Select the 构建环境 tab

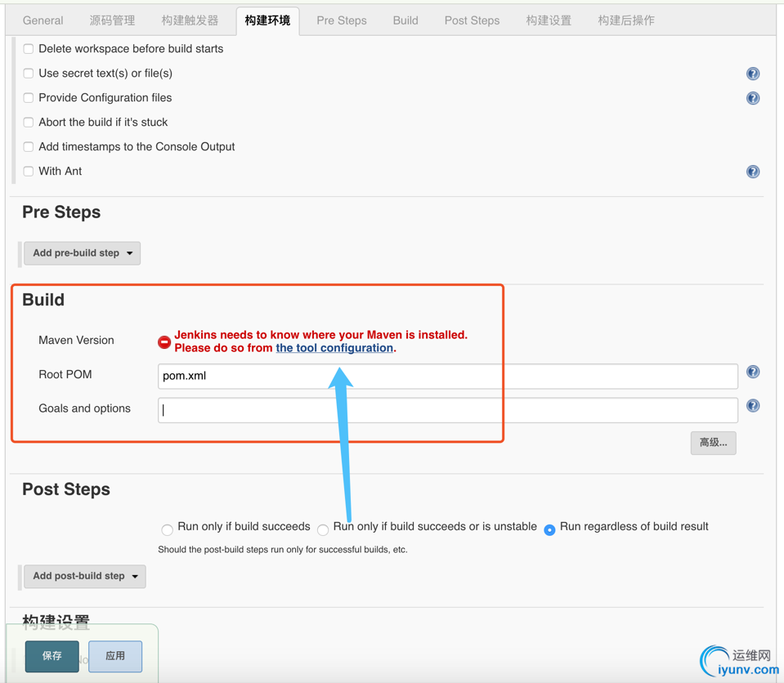click(267, 21)
